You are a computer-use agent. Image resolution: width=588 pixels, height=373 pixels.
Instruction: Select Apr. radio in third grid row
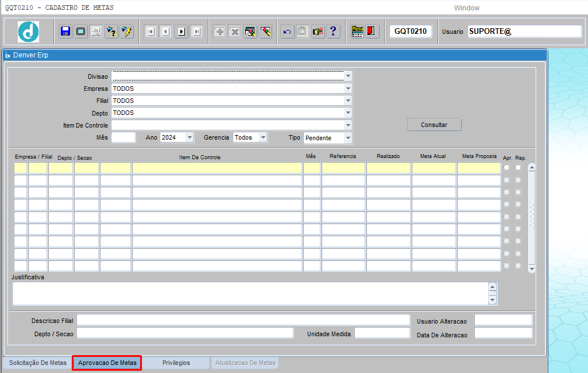pos(506,192)
